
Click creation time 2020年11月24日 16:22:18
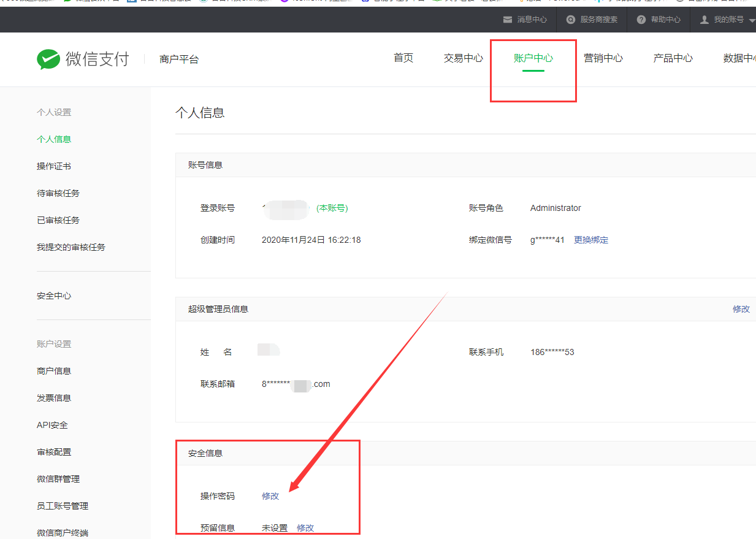[x=311, y=240]
